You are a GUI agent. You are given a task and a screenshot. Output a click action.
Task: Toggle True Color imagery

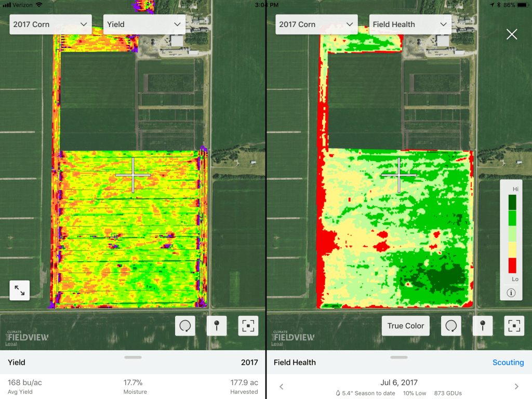click(x=406, y=326)
